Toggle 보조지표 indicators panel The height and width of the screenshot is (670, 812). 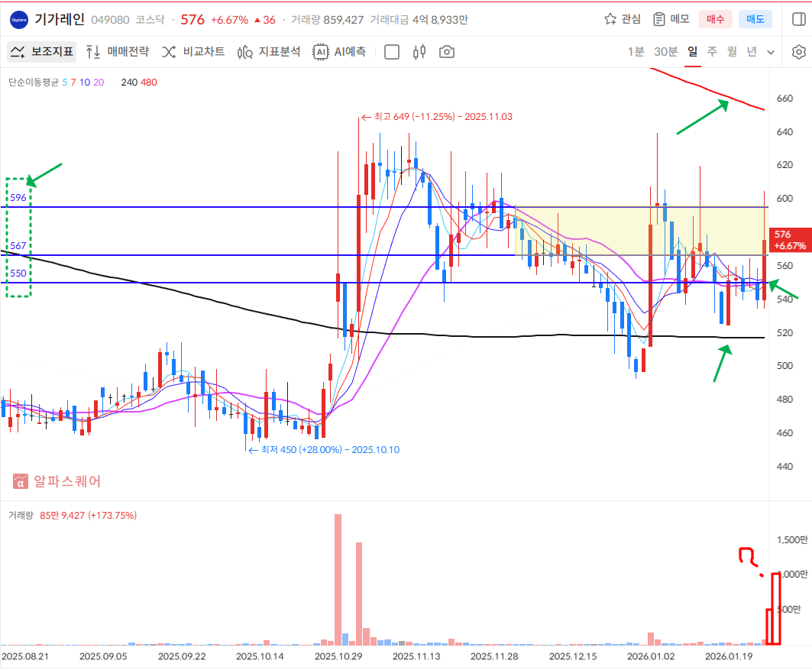click(41, 52)
